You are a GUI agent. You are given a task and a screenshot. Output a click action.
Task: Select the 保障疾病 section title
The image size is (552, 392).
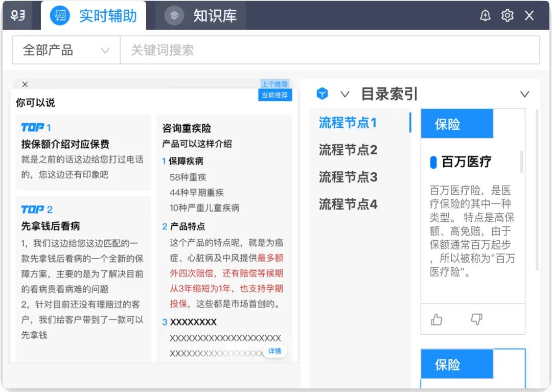point(186,161)
